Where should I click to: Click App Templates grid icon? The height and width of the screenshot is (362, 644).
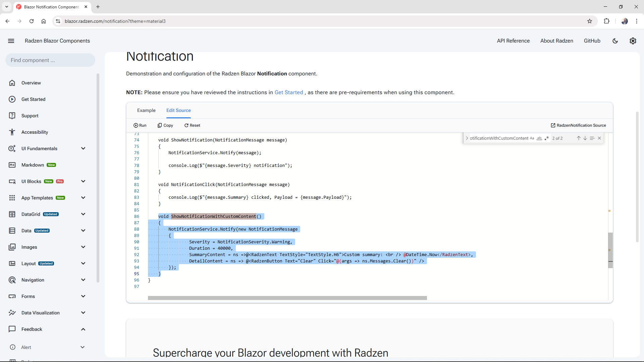tap(12, 198)
